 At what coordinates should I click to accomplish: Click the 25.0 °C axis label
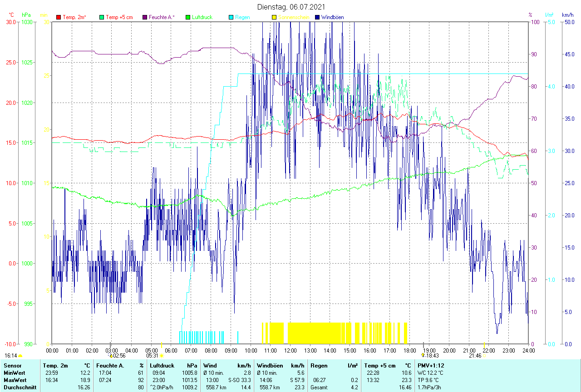pyautogui.click(x=11, y=62)
